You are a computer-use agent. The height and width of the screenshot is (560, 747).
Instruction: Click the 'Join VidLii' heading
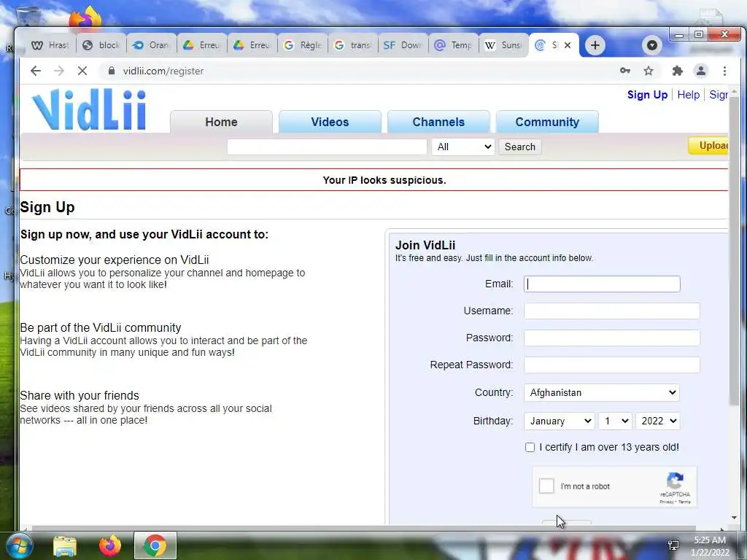pyautogui.click(x=425, y=245)
